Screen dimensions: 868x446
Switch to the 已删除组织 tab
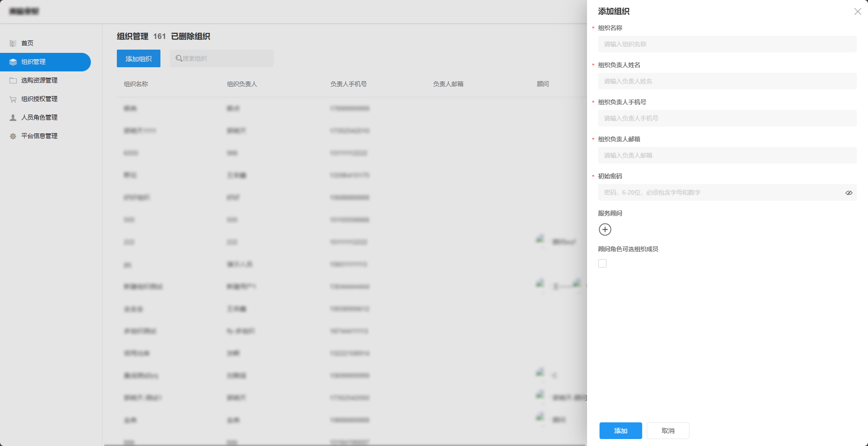point(191,36)
